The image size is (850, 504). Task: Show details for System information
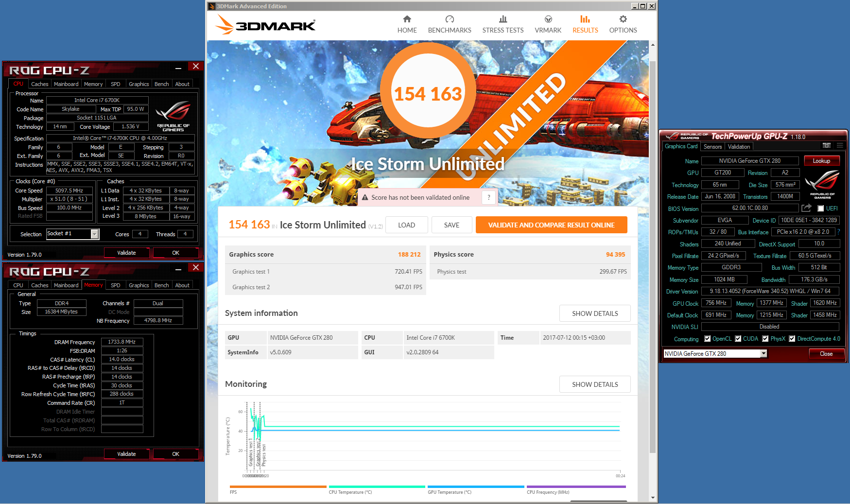click(x=595, y=313)
